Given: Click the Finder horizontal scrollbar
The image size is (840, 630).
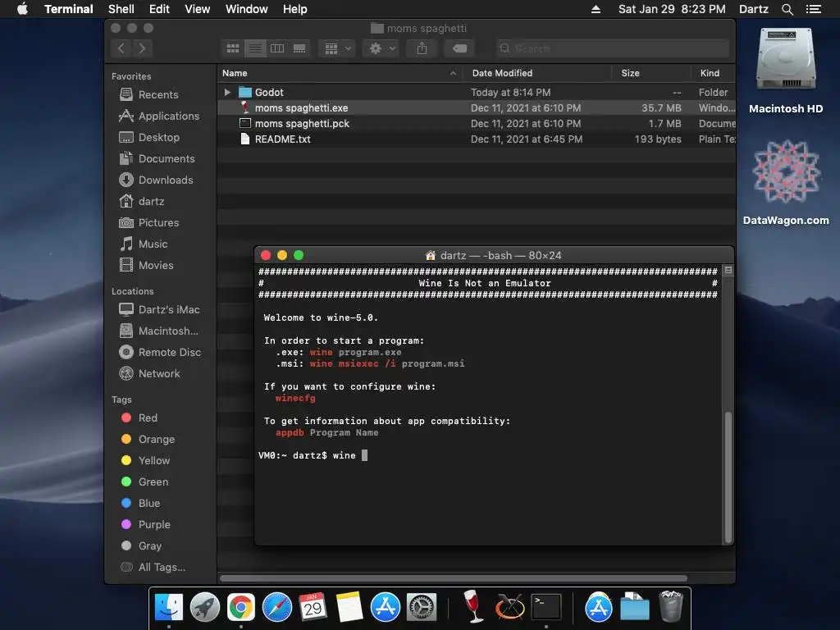Looking at the screenshot, I should pyautogui.click(x=453, y=578).
